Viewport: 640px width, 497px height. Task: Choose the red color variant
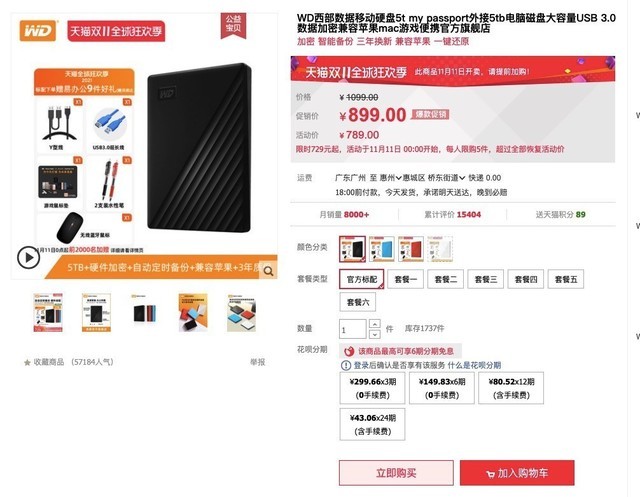[x=411, y=249]
